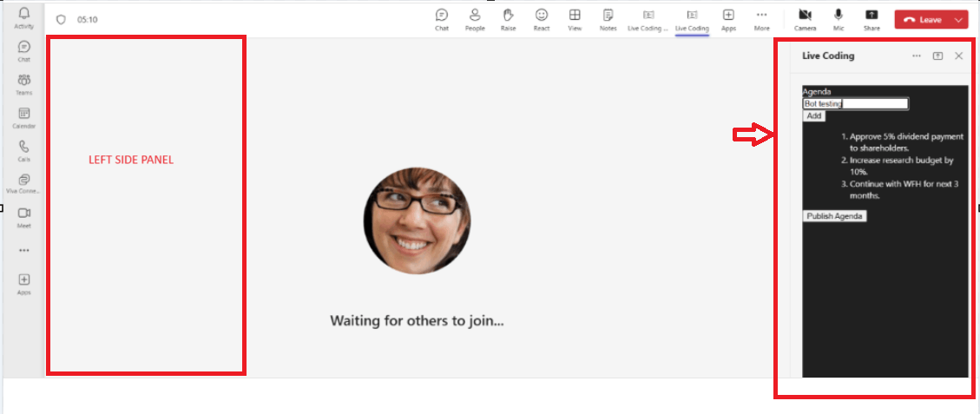Leave the meeting
This screenshot has height=414, width=980.
923,19
